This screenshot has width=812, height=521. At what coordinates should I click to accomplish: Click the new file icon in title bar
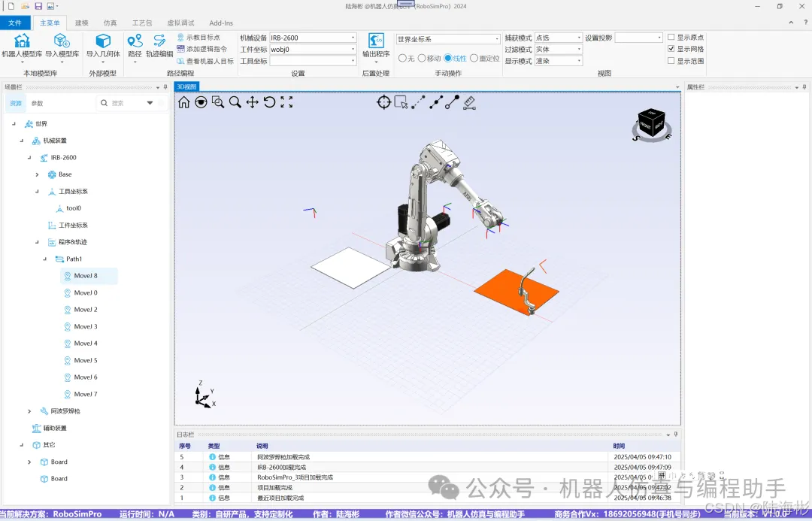pyautogui.click(x=11, y=6)
